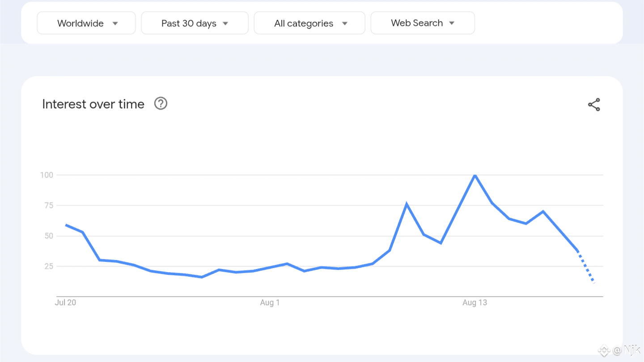Click the chart peak at 100 above Aug 13
The image size is (644, 362).
pyautogui.click(x=475, y=175)
